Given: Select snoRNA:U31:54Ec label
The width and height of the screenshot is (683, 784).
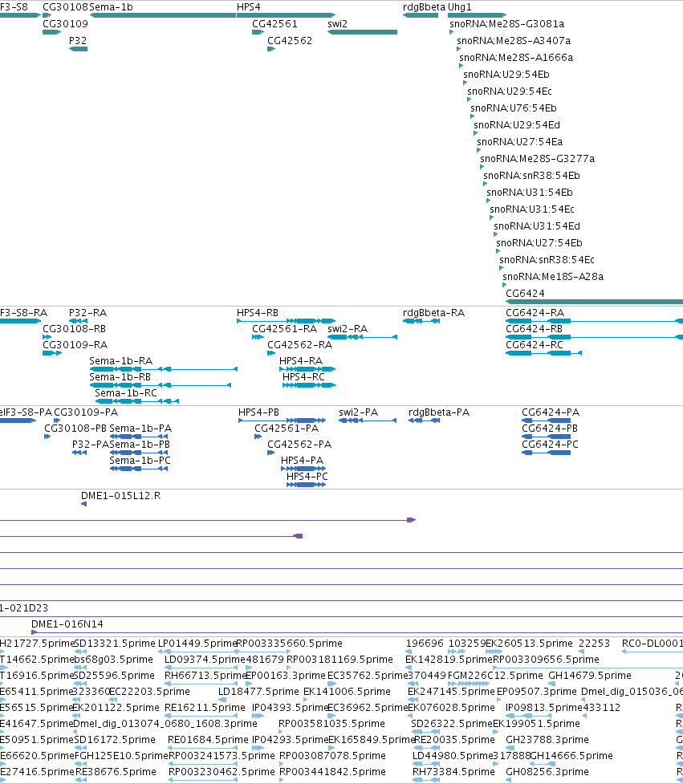Looking at the screenshot, I should [532, 209].
